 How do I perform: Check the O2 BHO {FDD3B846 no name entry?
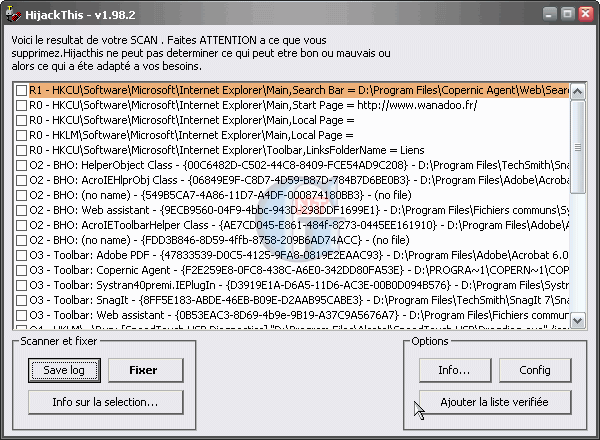pyautogui.click(x=21, y=240)
